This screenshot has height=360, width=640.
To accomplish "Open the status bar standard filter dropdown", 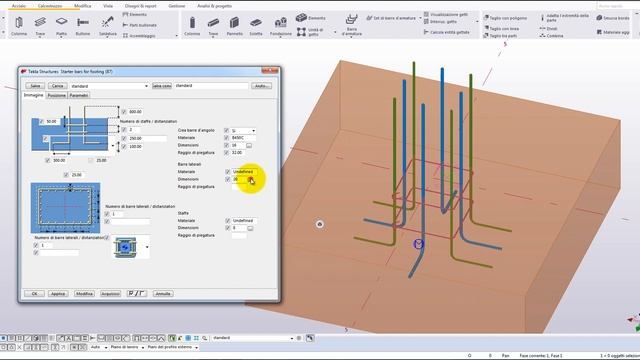I will click(x=292, y=338).
